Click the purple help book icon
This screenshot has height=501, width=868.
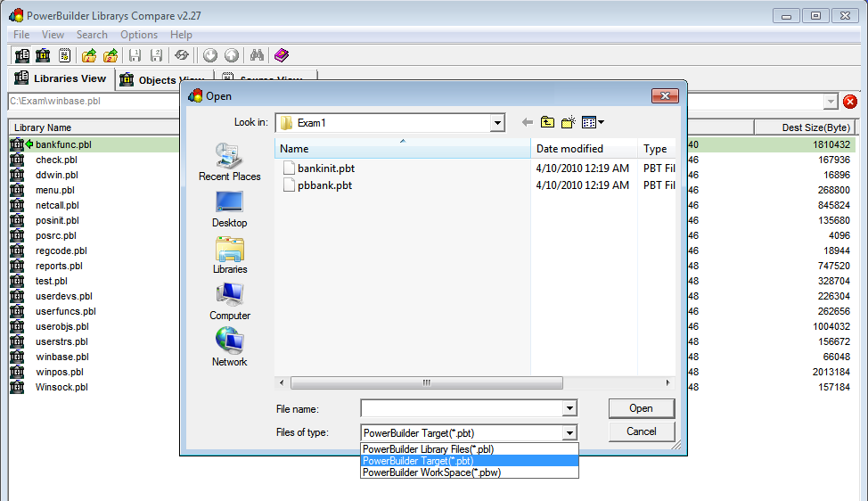click(x=282, y=55)
